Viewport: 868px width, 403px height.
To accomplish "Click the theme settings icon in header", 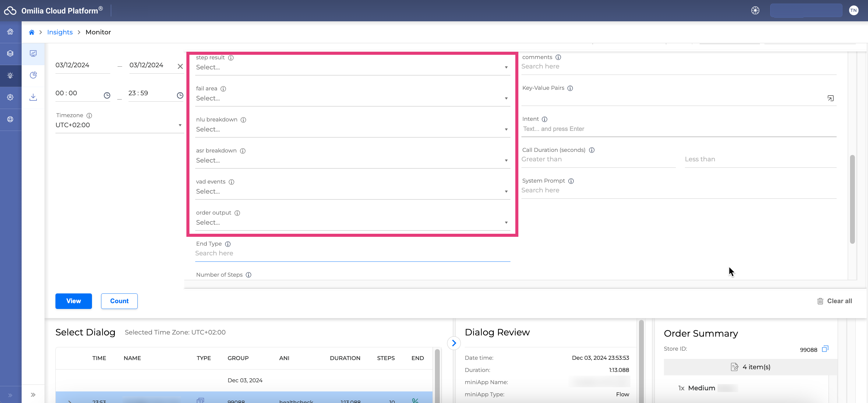I will [x=755, y=10].
